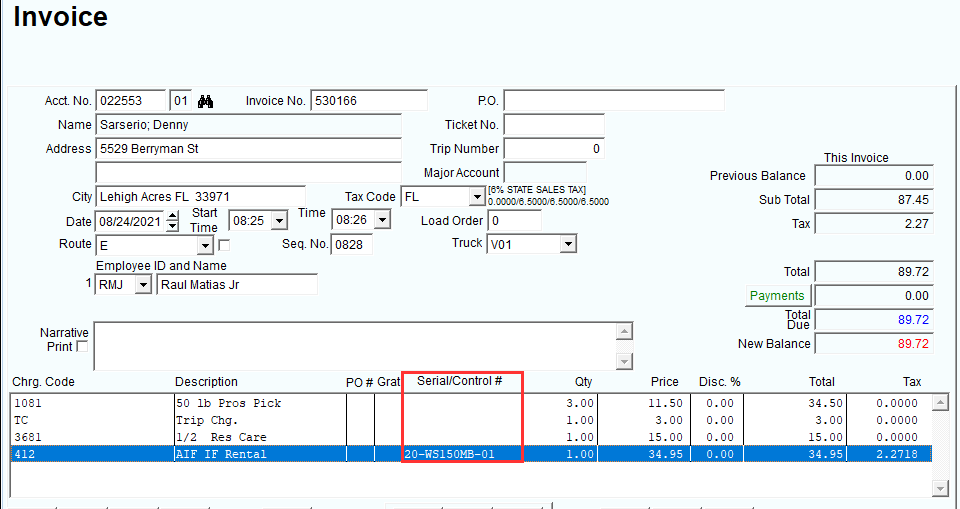
Task: Toggle the checkbox next to Route
Action: 224,245
